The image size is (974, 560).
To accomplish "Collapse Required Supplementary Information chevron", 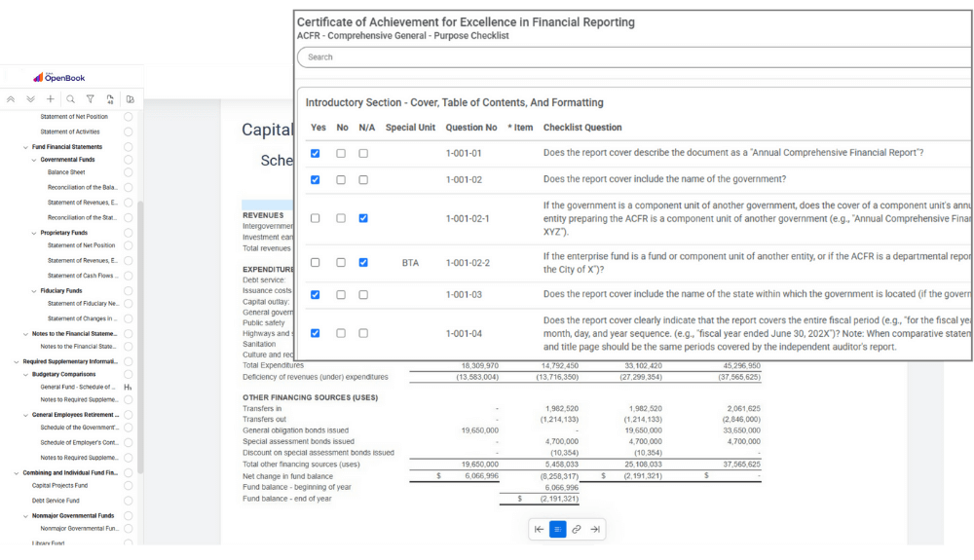I will 17,362.
